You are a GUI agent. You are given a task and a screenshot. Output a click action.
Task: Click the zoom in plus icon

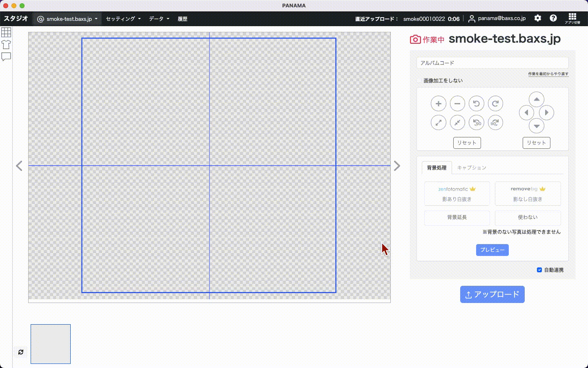click(x=438, y=103)
